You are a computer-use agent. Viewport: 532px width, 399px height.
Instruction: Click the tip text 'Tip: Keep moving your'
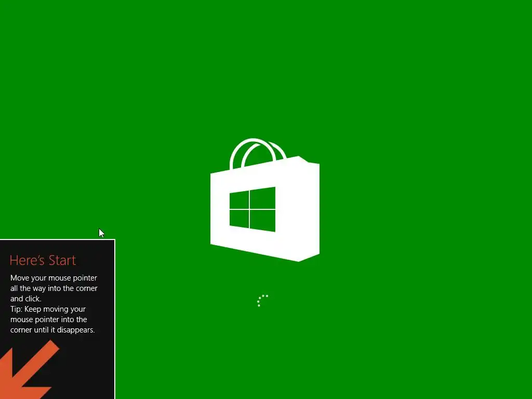click(48, 309)
